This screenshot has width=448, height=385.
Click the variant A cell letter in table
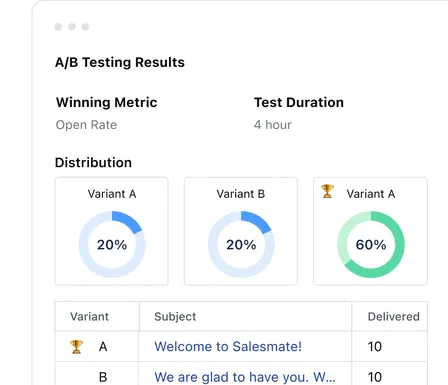[103, 347]
